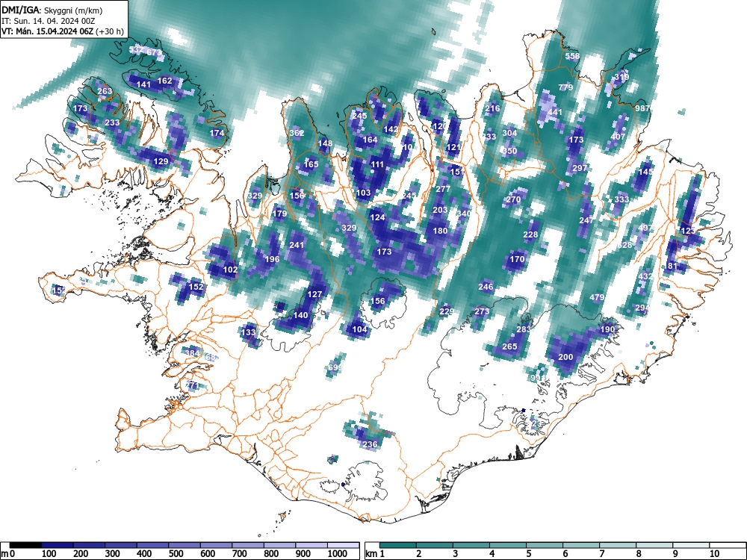
Task: Click the '111' visibility value
Action: click(377, 164)
